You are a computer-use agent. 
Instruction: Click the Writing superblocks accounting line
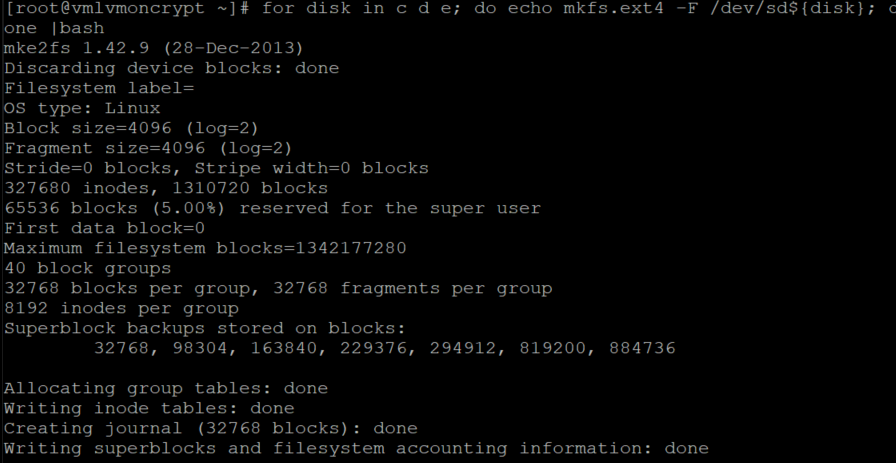click(x=356, y=448)
